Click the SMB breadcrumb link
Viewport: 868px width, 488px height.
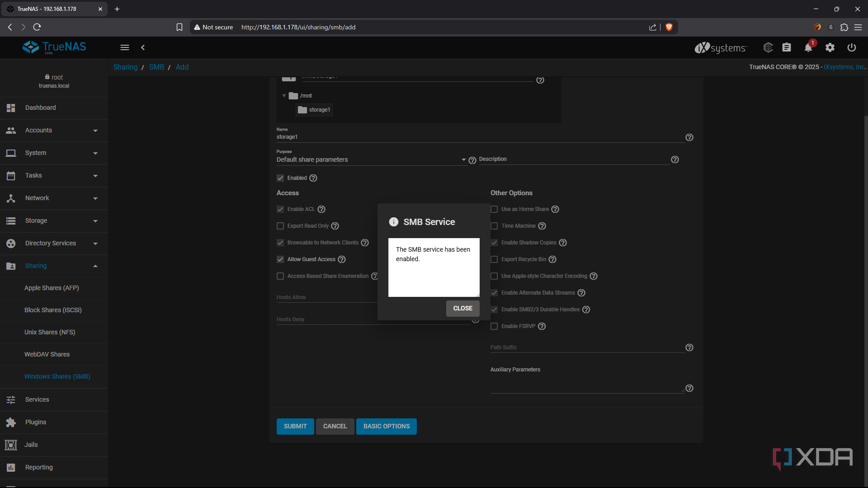(x=156, y=67)
